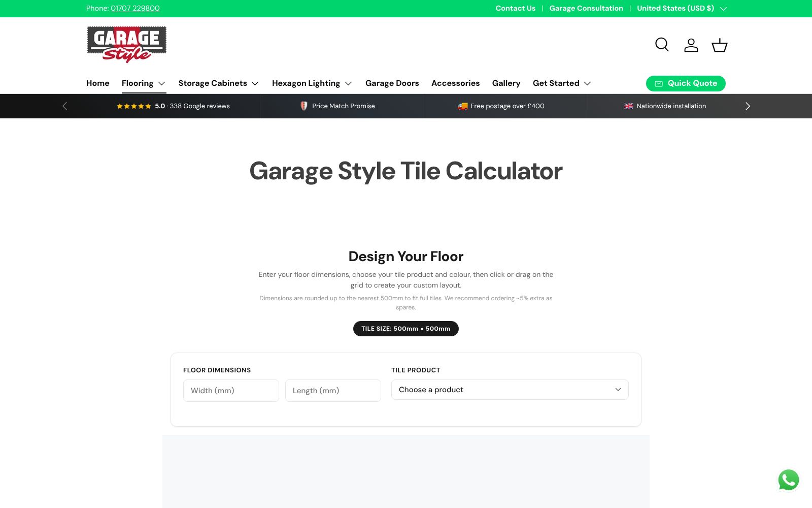Click the Nationwide installation text
Screen dimensions: 812x508
(x=671, y=106)
